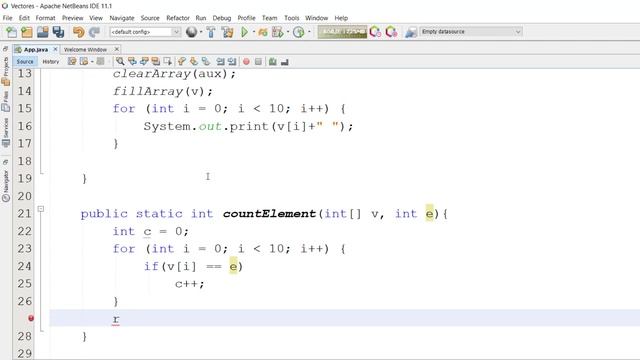Viewport: 640px width, 360px height.
Task: Click the Profile Project clock icon
Action: coord(299,32)
